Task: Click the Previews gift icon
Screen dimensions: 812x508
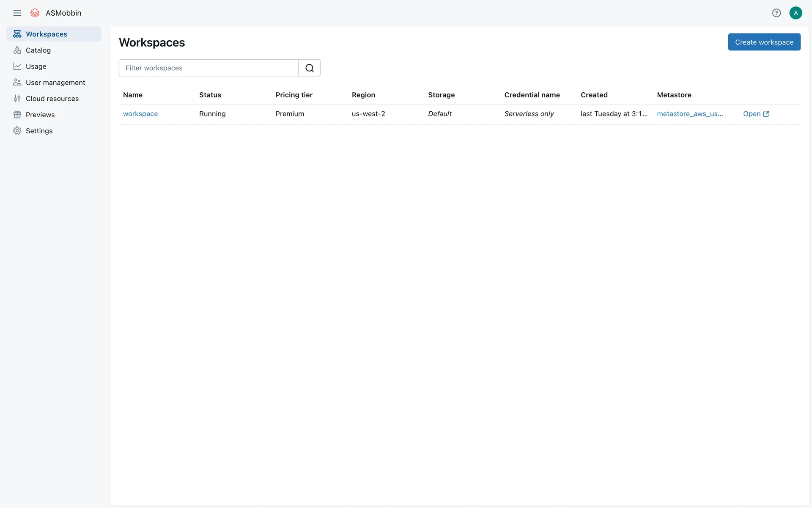Action: click(x=17, y=115)
